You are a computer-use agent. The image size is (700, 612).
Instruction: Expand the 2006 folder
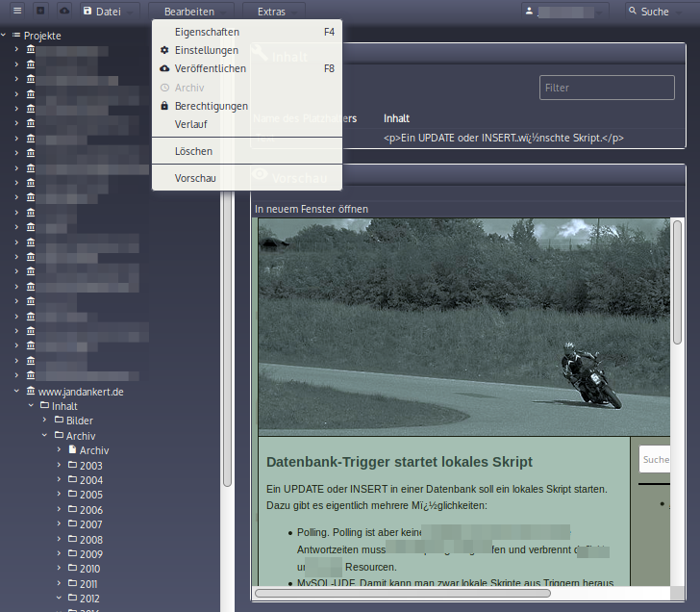pyautogui.click(x=59, y=509)
